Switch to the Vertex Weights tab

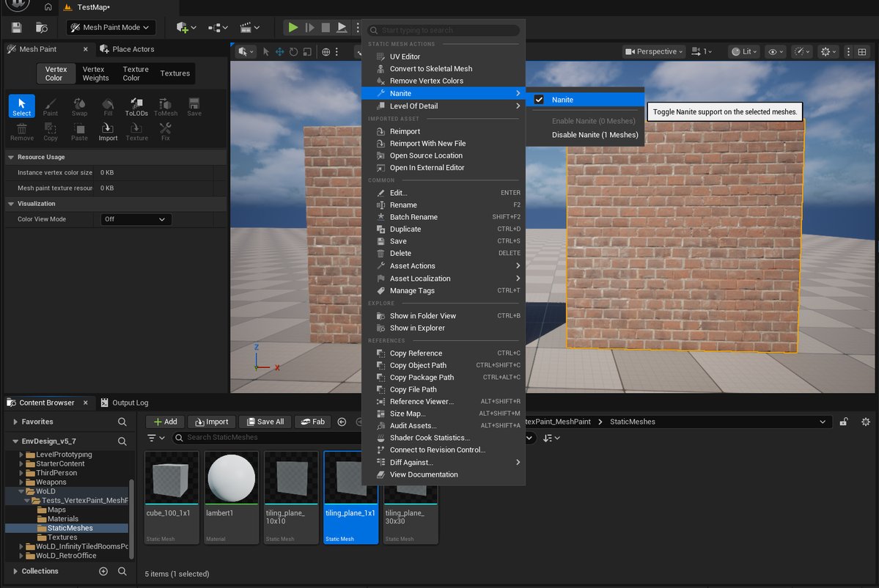point(95,73)
